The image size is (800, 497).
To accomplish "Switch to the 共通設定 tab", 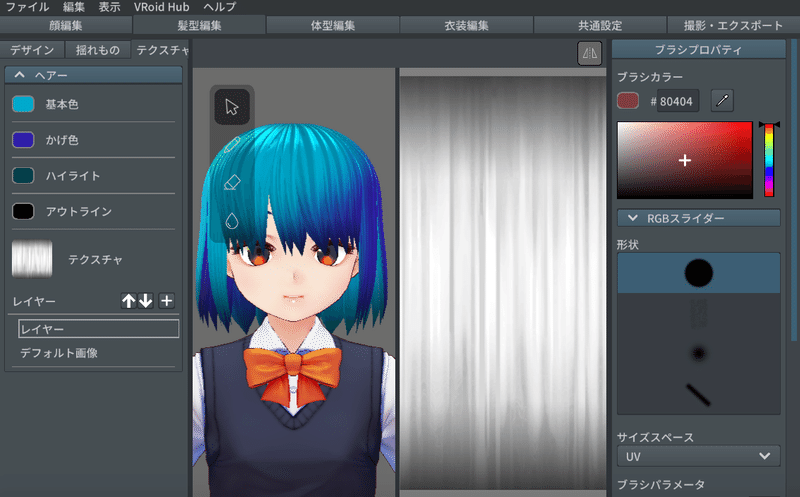I will coord(600,25).
